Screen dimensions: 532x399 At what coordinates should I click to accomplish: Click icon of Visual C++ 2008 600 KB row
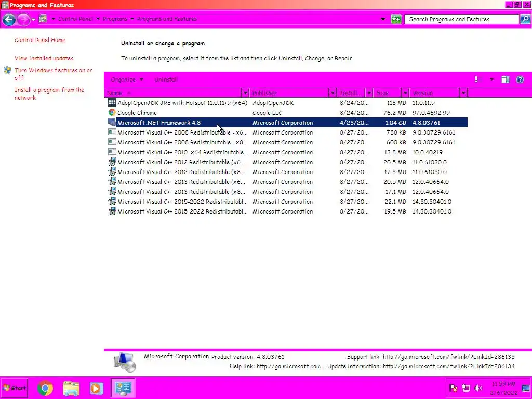[112, 142]
